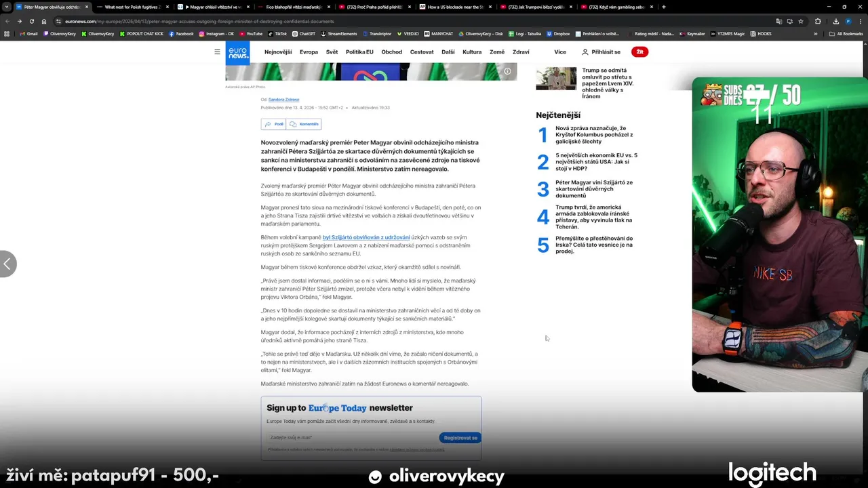This screenshot has width=868, height=488.
Task: Open the Facebook bookmark
Action: point(181,33)
